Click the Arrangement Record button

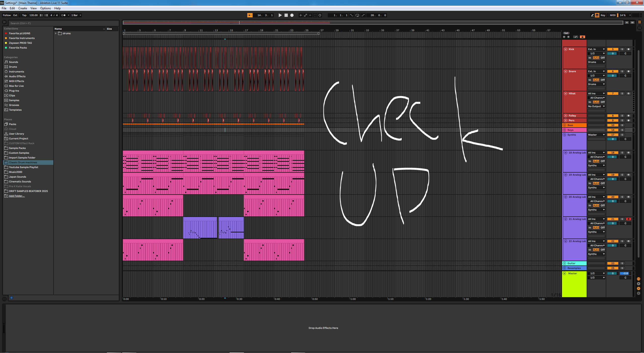292,15
